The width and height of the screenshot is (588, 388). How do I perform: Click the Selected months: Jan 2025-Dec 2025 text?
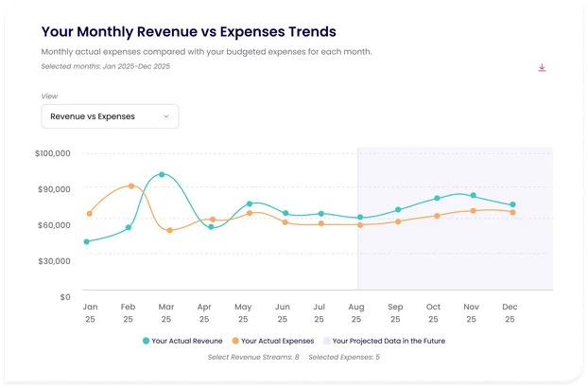pos(106,66)
